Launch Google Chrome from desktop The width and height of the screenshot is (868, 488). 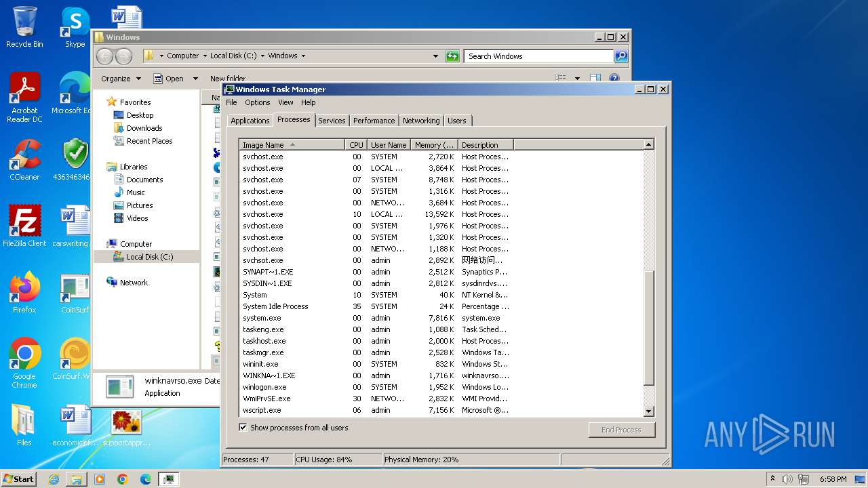(24, 363)
